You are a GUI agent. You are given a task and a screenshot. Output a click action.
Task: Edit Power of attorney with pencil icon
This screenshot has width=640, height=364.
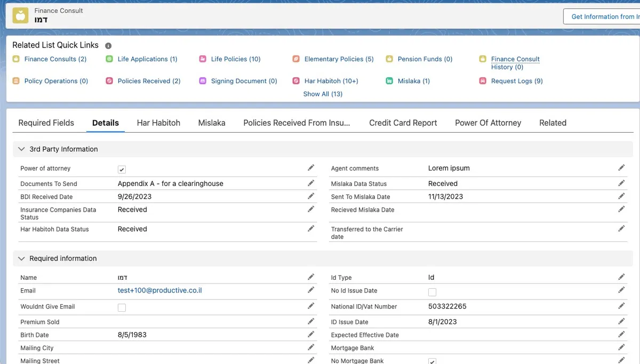tap(311, 168)
